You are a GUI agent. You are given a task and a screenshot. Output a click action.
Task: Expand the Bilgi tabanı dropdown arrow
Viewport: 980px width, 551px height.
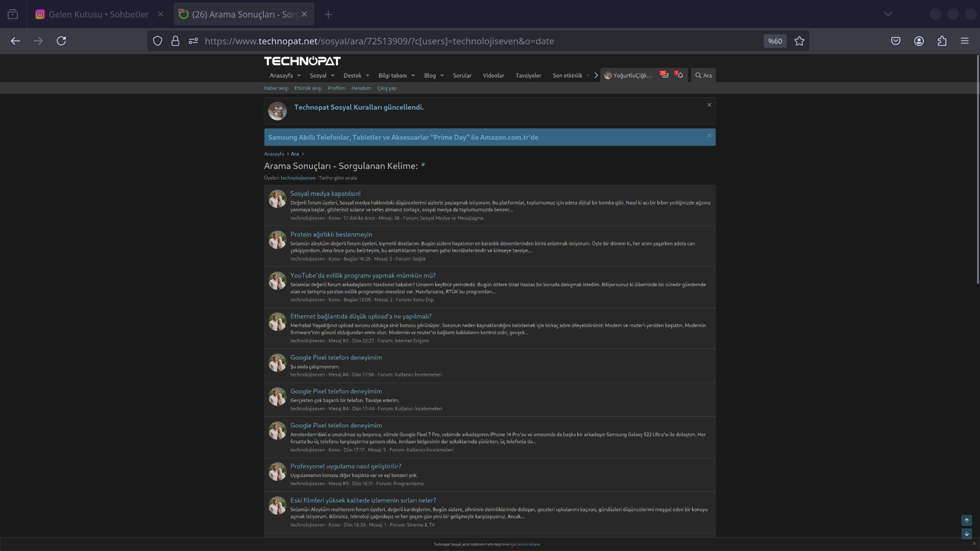pyautogui.click(x=413, y=76)
